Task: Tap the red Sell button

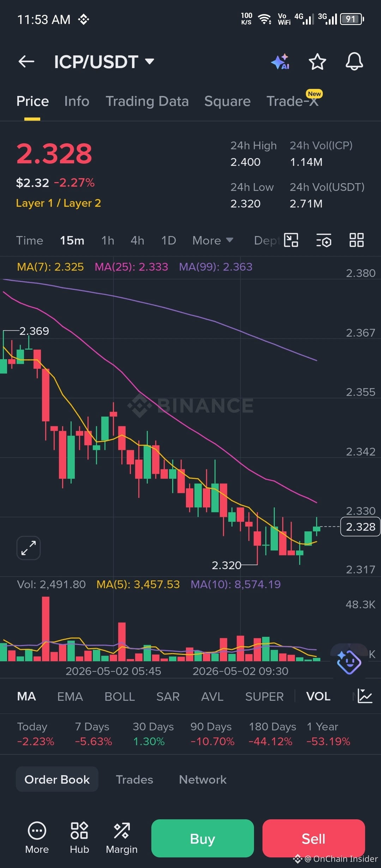Action: click(314, 838)
